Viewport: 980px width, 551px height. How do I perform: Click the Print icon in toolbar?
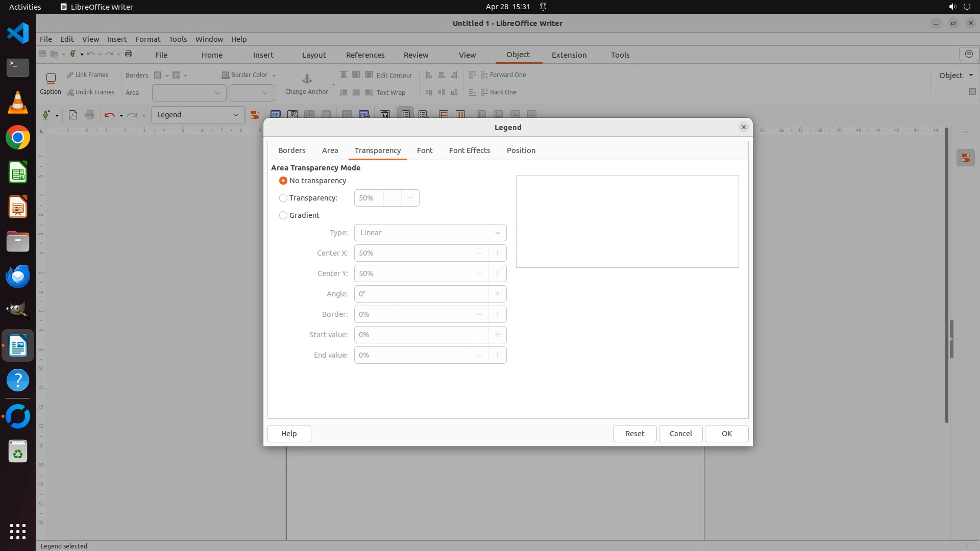[90, 115]
